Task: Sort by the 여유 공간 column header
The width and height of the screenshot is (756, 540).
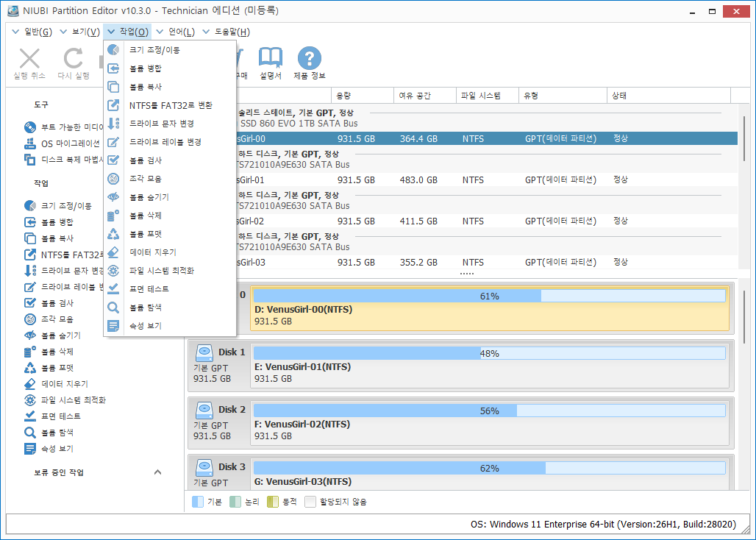Action: (425, 96)
